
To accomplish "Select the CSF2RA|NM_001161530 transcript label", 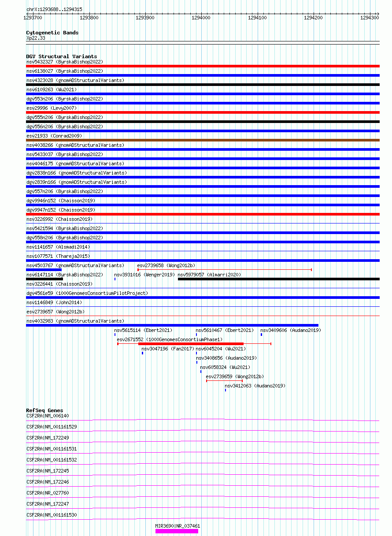I will pos(52,515).
